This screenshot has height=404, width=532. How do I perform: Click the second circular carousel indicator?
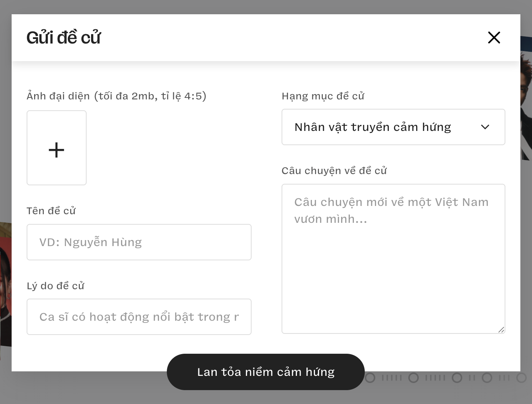[x=414, y=378]
